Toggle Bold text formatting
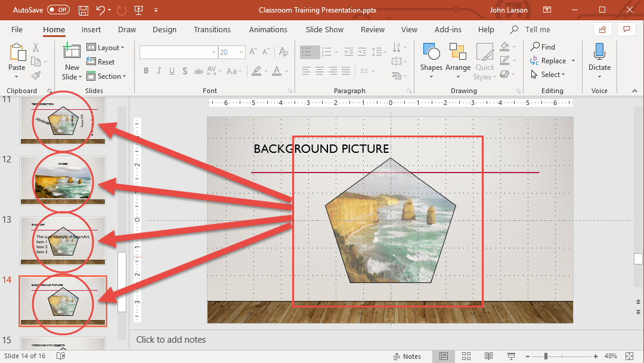 (x=146, y=71)
